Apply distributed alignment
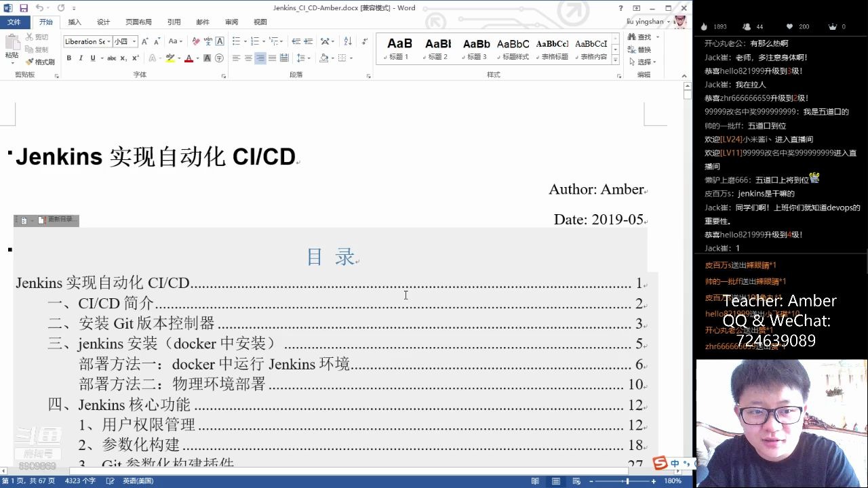 click(x=284, y=58)
